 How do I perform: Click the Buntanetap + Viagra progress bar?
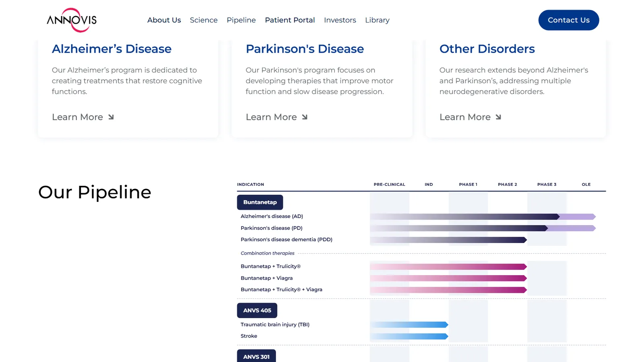coord(448,278)
